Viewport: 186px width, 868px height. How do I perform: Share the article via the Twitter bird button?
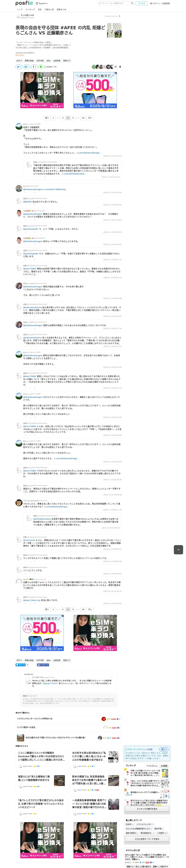[x=19, y=67]
